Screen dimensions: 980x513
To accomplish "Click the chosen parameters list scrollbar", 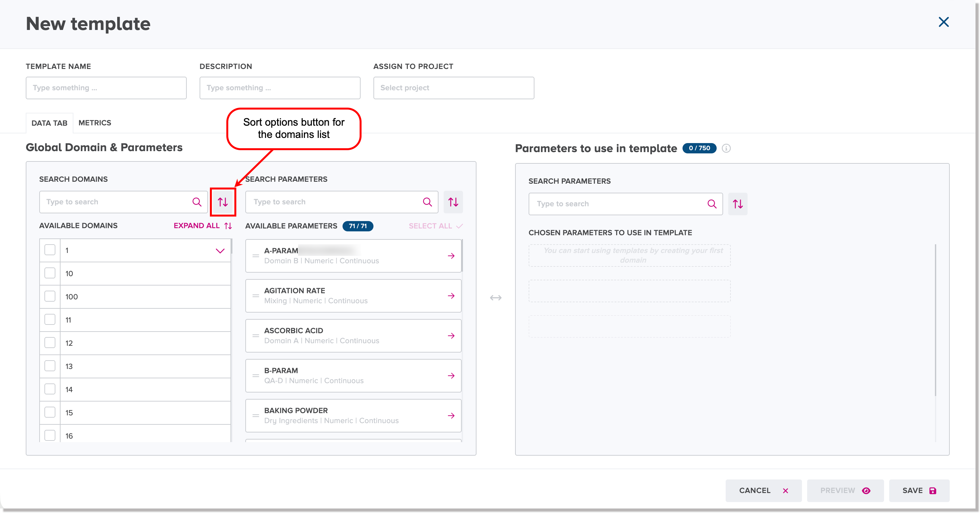I will 935,320.
